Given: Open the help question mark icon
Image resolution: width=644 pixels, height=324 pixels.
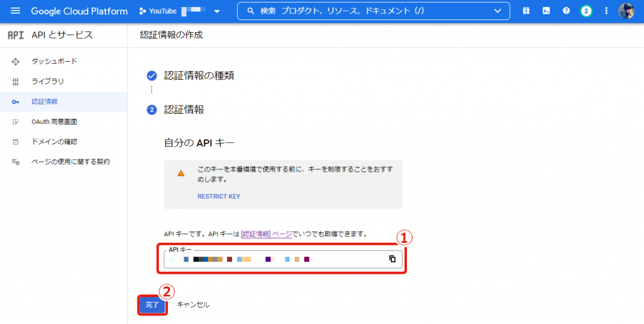Looking at the screenshot, I should pyautogui.click(x=566, y=11).
